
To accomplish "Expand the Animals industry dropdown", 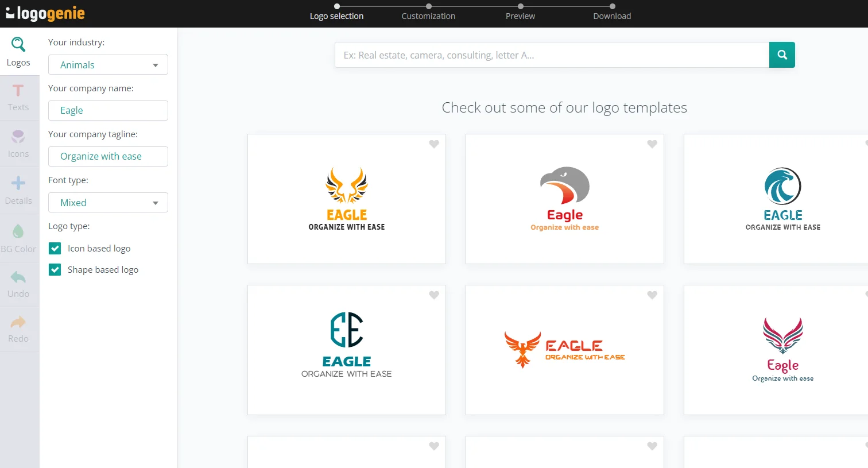I will [x=108, y=65].
